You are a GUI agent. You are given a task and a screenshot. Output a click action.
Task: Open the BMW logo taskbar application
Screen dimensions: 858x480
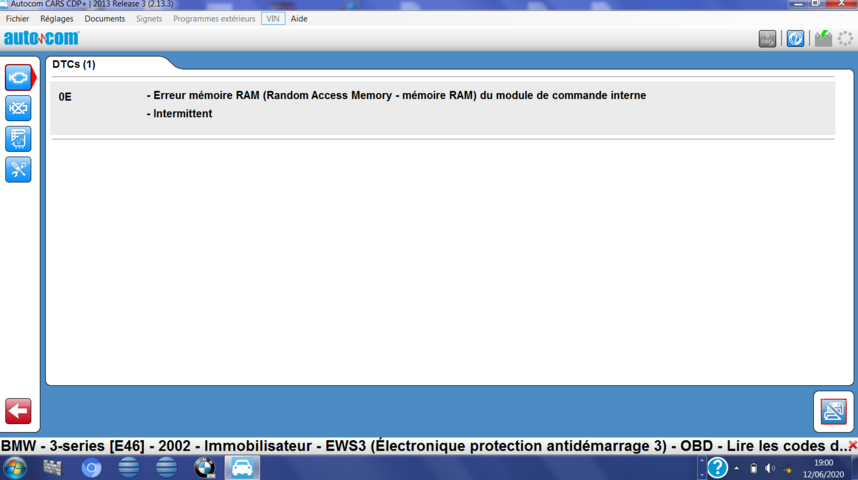tap(205, 468)
